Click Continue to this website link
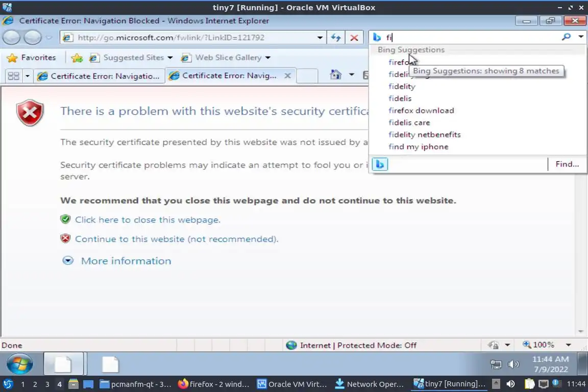This screenshot has height=392, width=588. pyautogui.click(x=177, y=239)
